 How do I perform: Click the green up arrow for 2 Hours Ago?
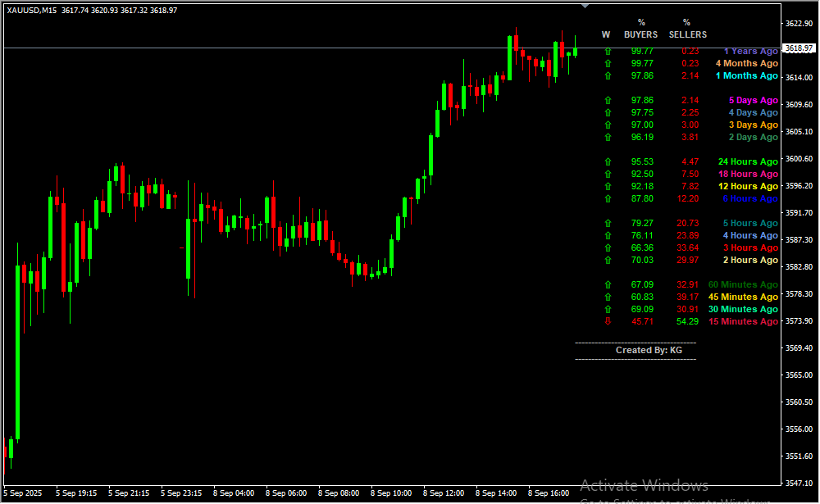click(x=608, y=260)
